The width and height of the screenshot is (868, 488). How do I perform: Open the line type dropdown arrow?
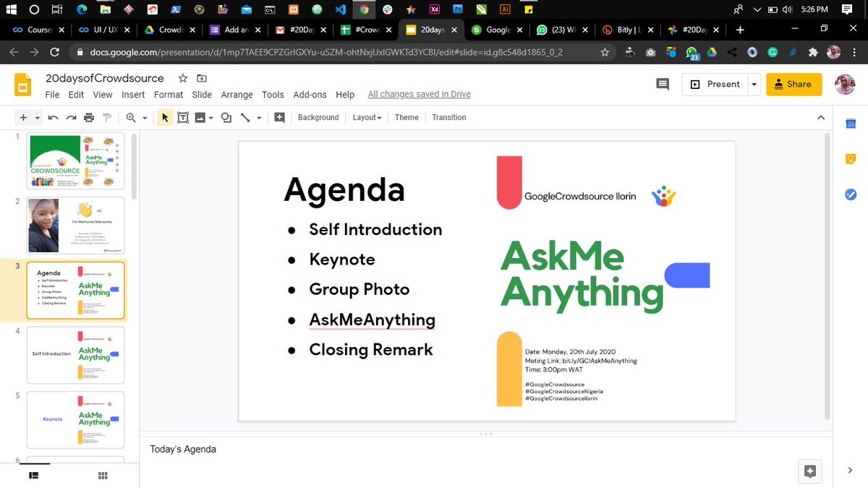(x=260, y=118)
